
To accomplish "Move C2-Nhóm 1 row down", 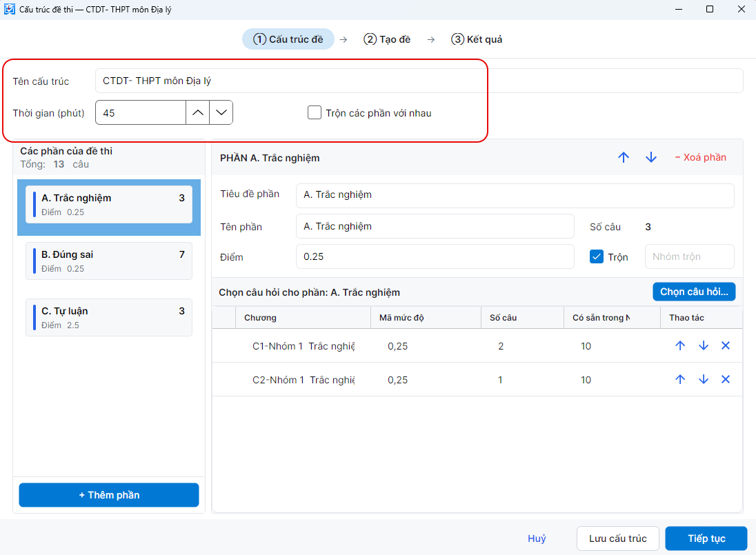I will point(704,379).
